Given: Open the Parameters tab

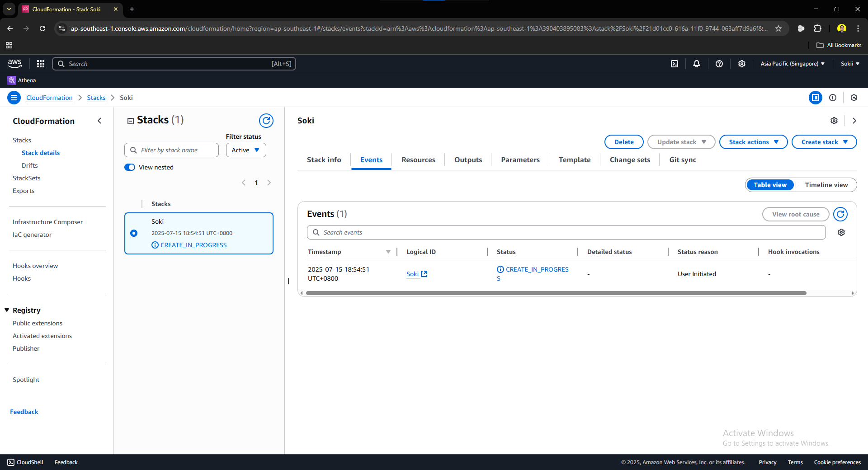Looking at the screenshot, I should 520,160.
